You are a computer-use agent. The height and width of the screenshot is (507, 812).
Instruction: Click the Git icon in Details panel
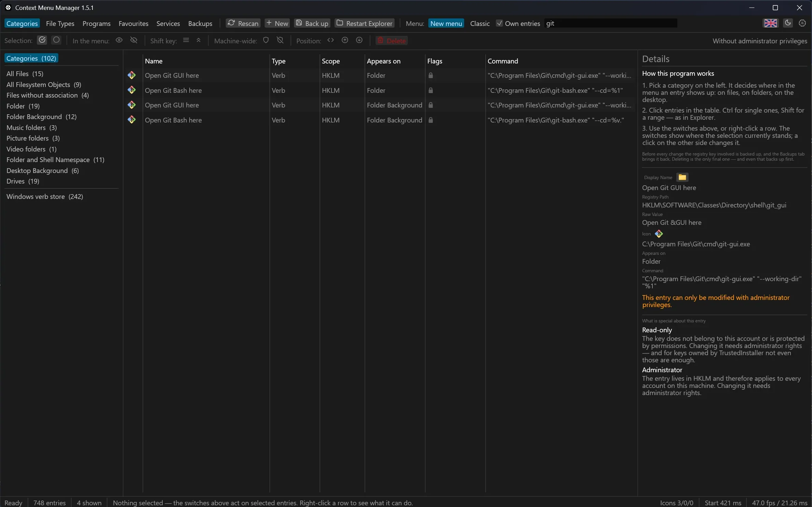[x=659, y=234]
